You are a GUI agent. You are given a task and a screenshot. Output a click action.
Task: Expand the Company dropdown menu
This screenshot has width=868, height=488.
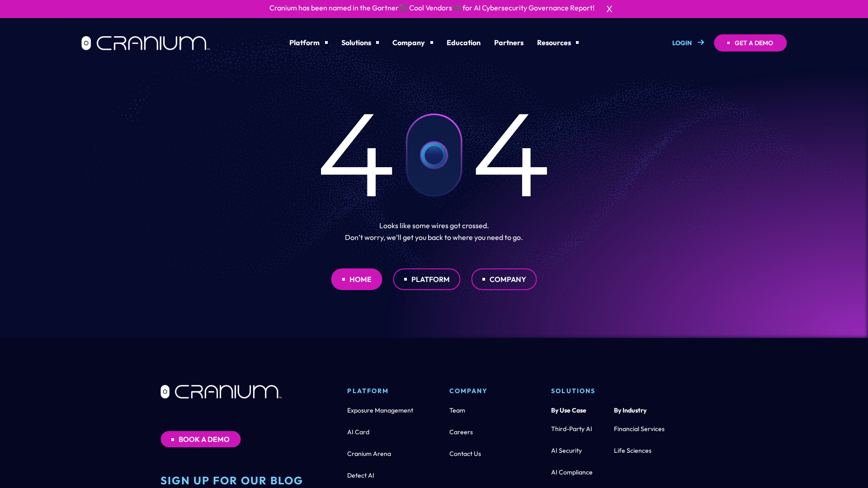pyautogui.click(x=412, y=42)
